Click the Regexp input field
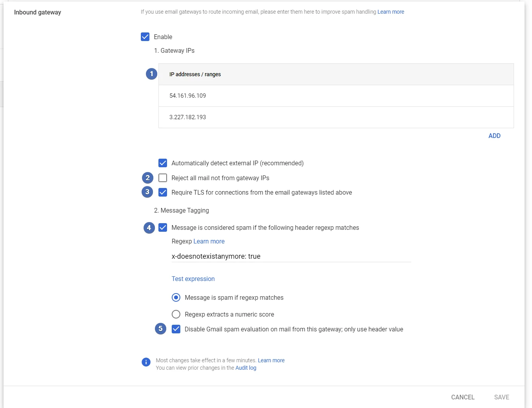Image resolution: width=532 pixels, height=408 pixels. pos(291,256)
